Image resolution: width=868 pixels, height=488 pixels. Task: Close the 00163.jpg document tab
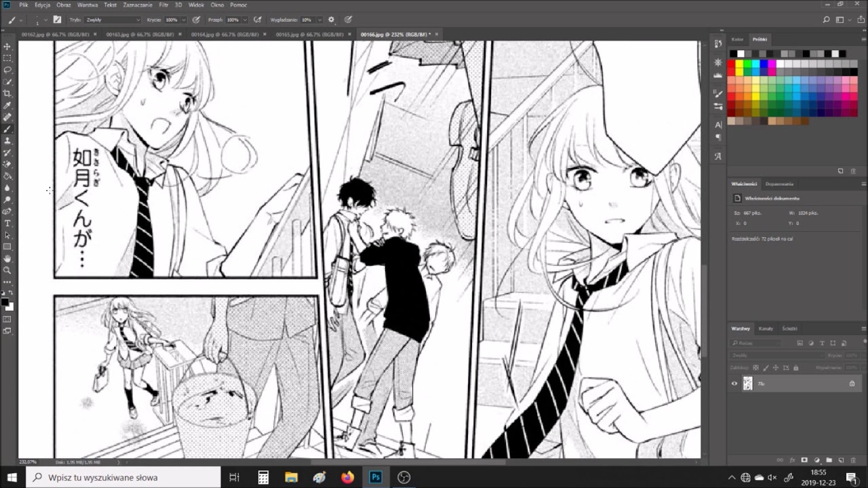coord(180,34)
